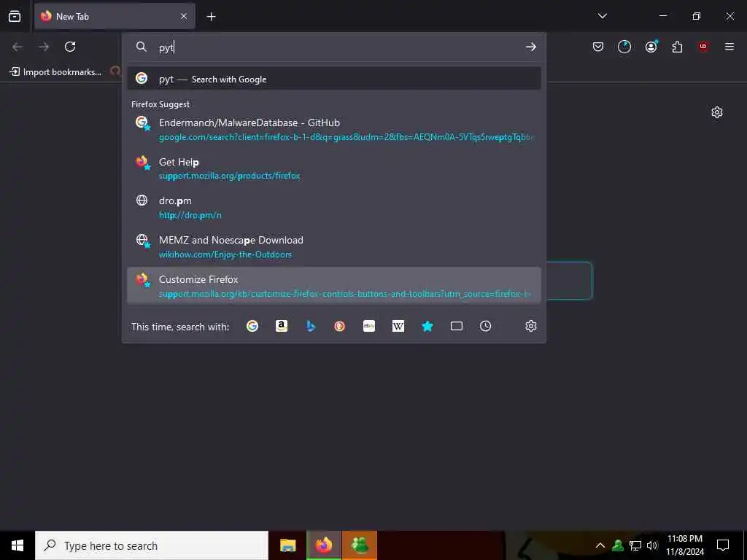Image resolution: width=747 pixels, height=560 pixels.
Task: Click the address bar showing 'pyt'
Action: (333, 47)
